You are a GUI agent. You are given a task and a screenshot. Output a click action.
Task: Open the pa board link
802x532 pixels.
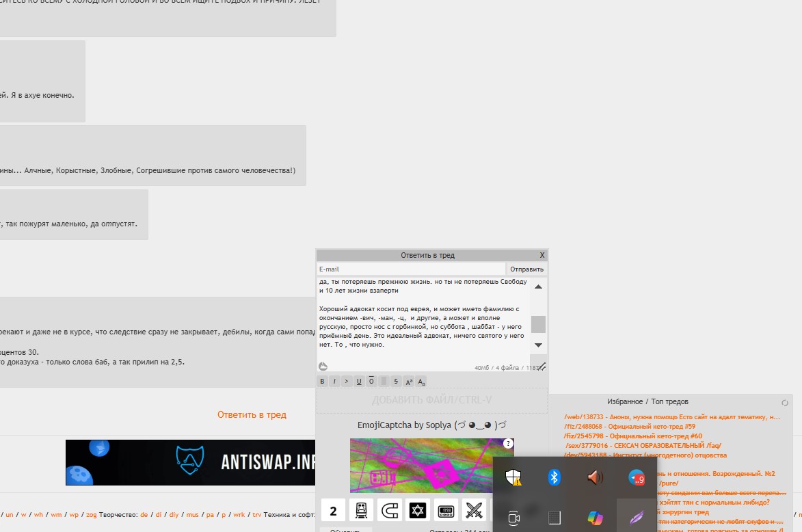[x=210, y=515]
